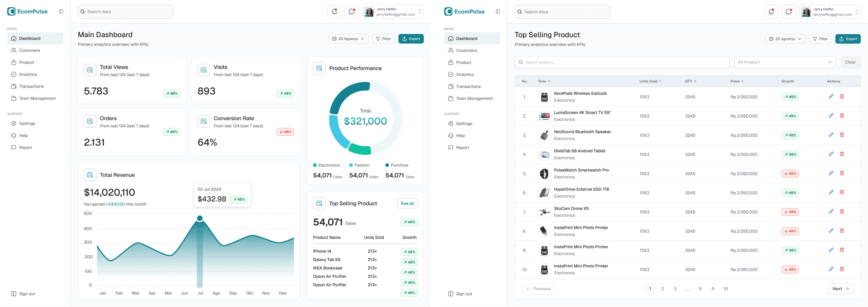The image size is (868, 307).
Task: Sort table by Units Sold column arrow
Action: pos(660,81)
